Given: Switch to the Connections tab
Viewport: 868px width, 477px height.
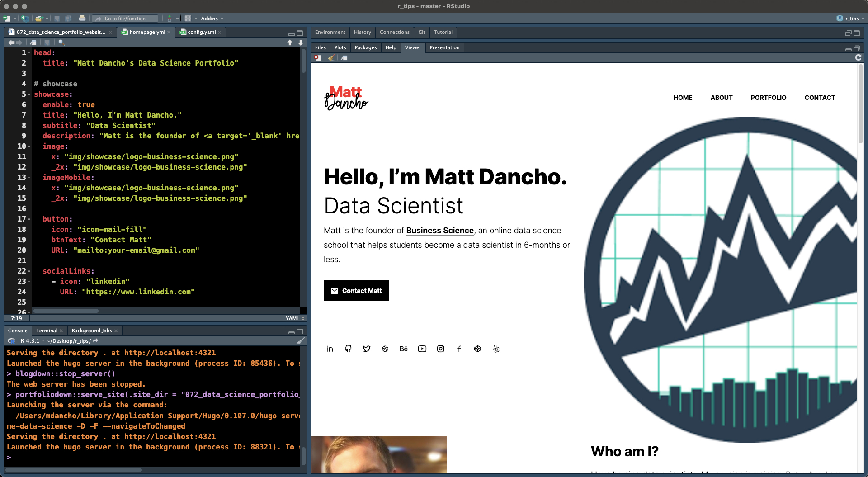Looking at the screenshot, I should pyautogui.click(x=395, y=32).
